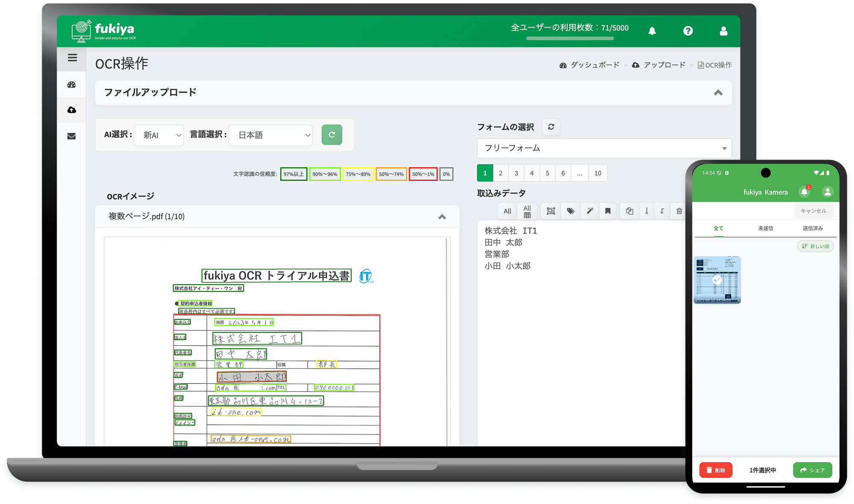Tap the 新しい順 sort selector on phone
Viewport: 854px width, 504px height.
[815, 246]
